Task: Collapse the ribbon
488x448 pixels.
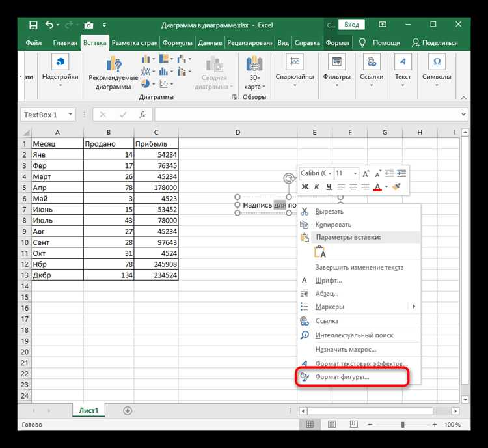Action: [463, 98]
